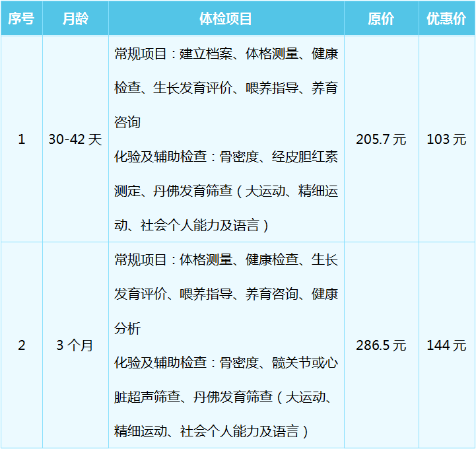Select the 髋关节或心 text in row two
The image size is (476, 449).
click(304, 363)
